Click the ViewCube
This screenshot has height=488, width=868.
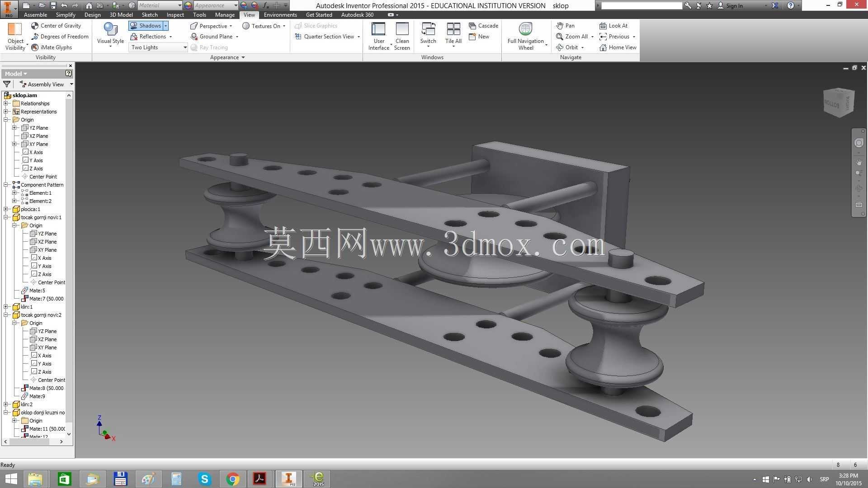click(x=839, y=103)
